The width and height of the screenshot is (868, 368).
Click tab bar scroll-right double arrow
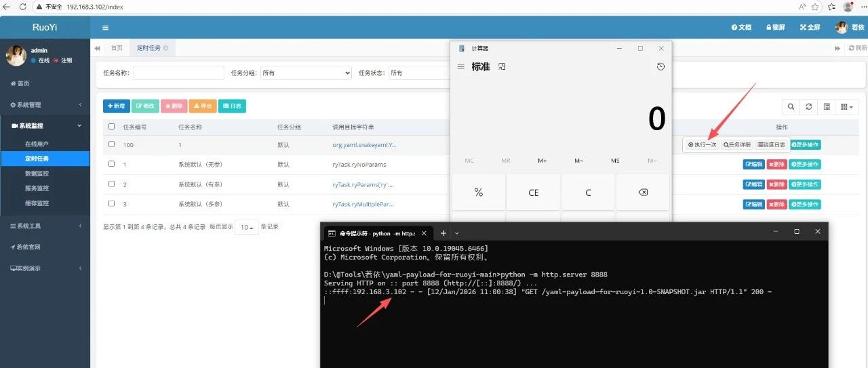tap(837, 48)
